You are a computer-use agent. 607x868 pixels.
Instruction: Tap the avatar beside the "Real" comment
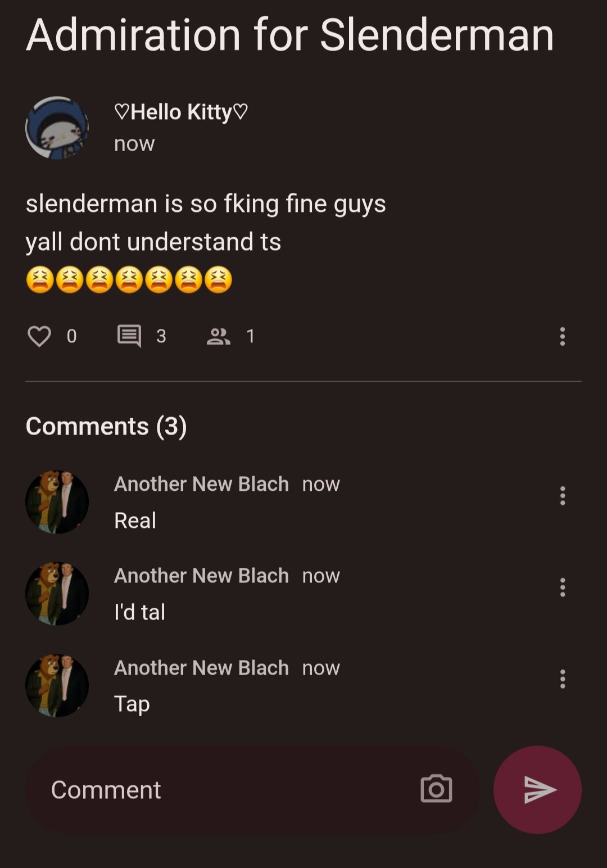(x=57, y=502)
